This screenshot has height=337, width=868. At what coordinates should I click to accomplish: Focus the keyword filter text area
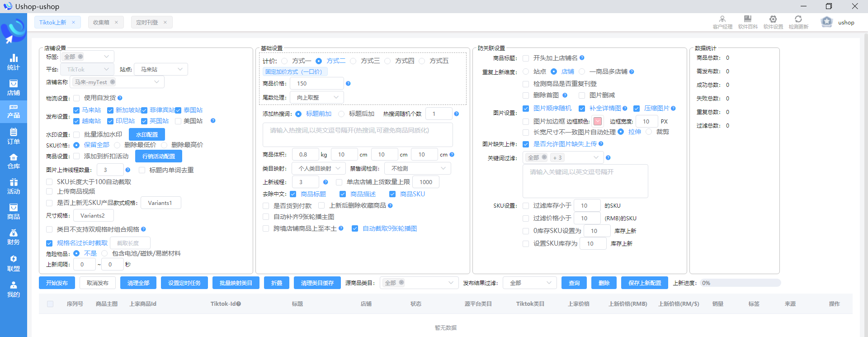click(585, 181)
